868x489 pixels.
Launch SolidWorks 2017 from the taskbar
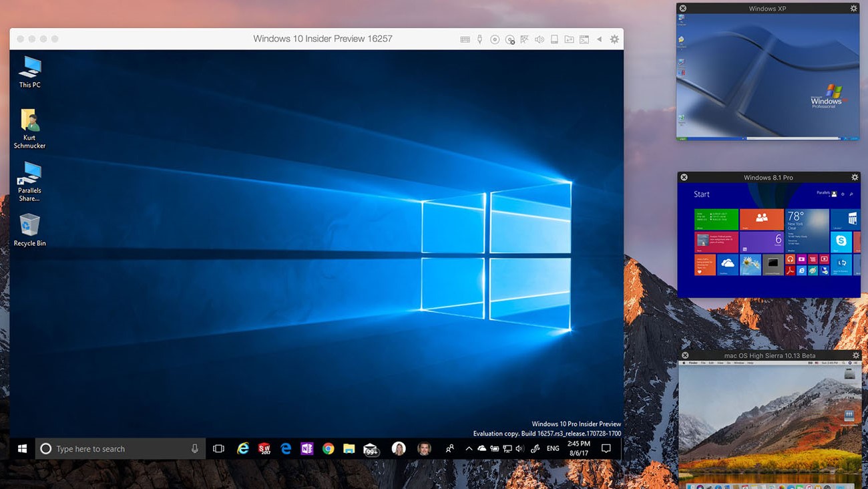264,449
